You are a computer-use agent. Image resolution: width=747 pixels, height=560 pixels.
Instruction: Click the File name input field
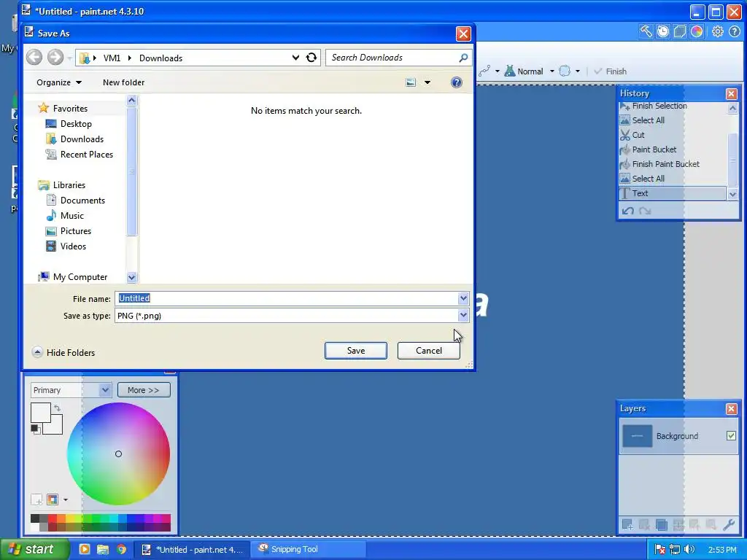coord(287,298)
